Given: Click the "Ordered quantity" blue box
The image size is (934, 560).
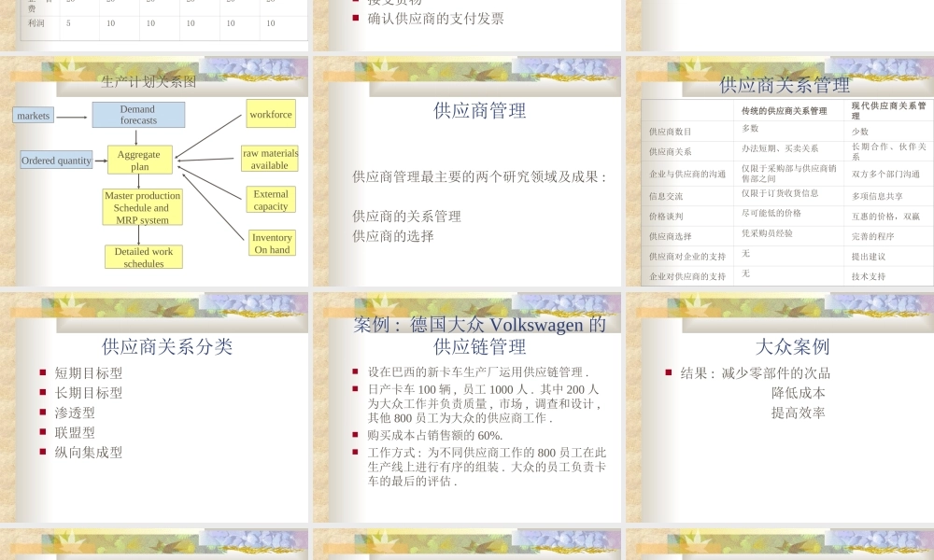Looking at the screenshot, I should tap(56, 160).
